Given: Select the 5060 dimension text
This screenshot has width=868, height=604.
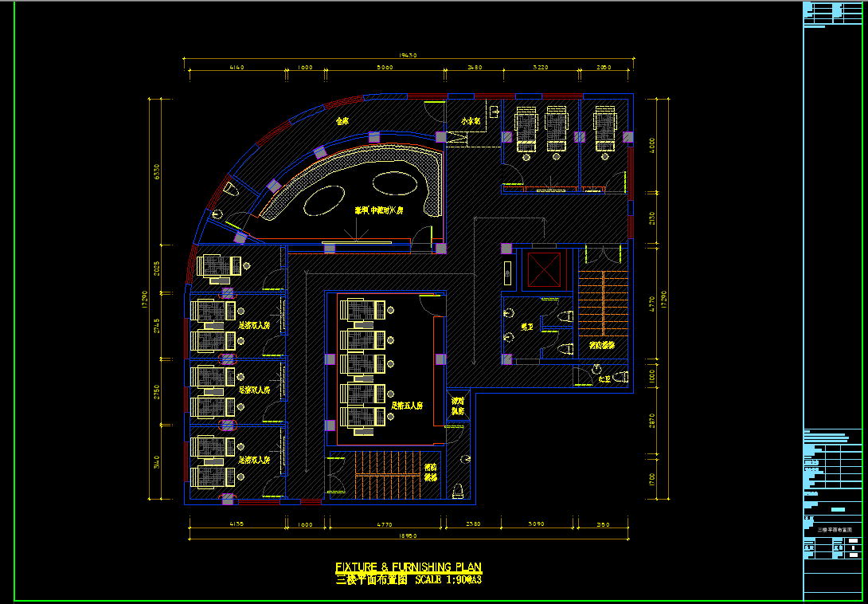Looking at the screenshot, I should coord(384,68).
